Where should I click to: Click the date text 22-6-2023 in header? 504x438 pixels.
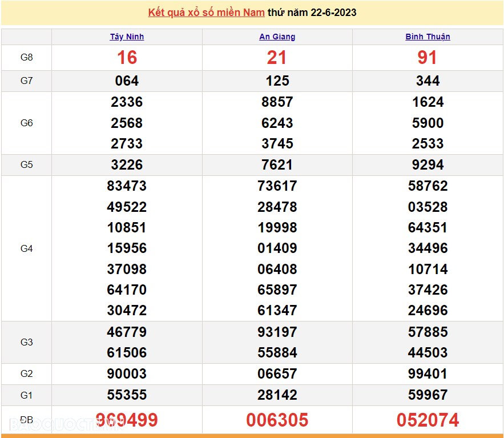[x=333, y=13]
